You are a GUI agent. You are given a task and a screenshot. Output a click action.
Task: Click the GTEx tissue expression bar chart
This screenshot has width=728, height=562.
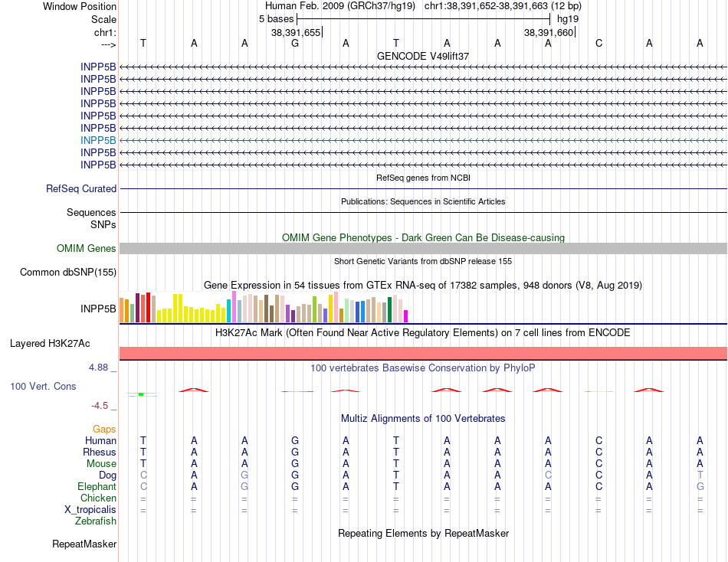(x=264, y=307)
